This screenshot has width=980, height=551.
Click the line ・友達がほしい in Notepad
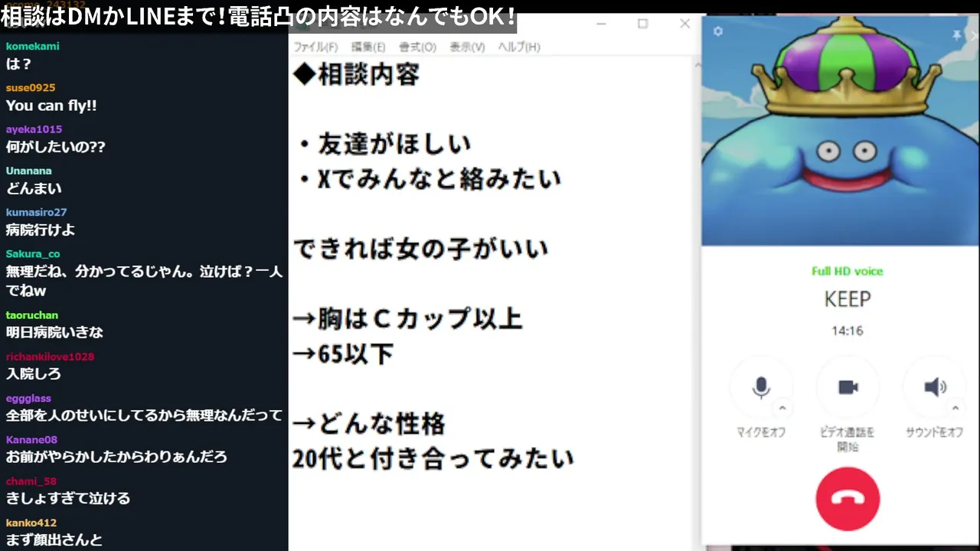pyautogui.click(x=383, y=143)
